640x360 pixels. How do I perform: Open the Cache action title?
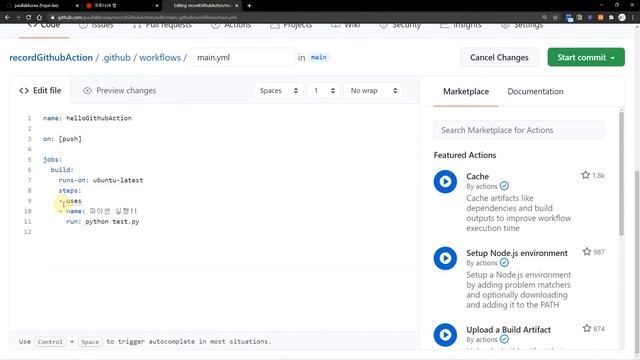(477, 176)
